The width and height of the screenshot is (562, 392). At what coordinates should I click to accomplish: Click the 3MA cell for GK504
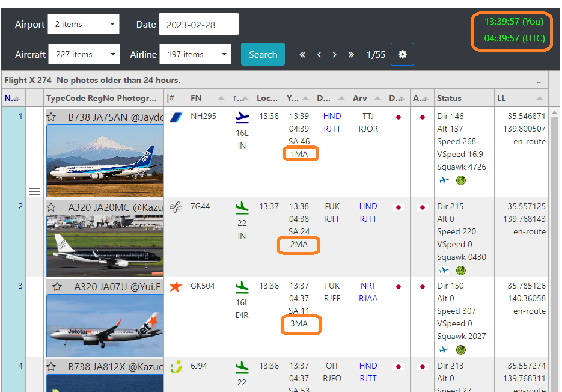299,323
